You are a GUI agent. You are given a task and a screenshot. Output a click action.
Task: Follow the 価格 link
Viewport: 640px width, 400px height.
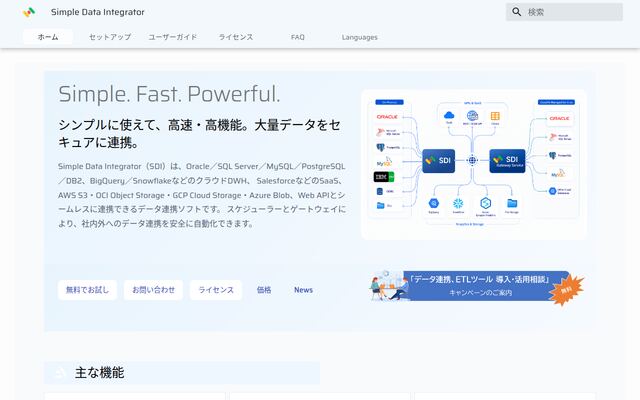coord(264,290)
